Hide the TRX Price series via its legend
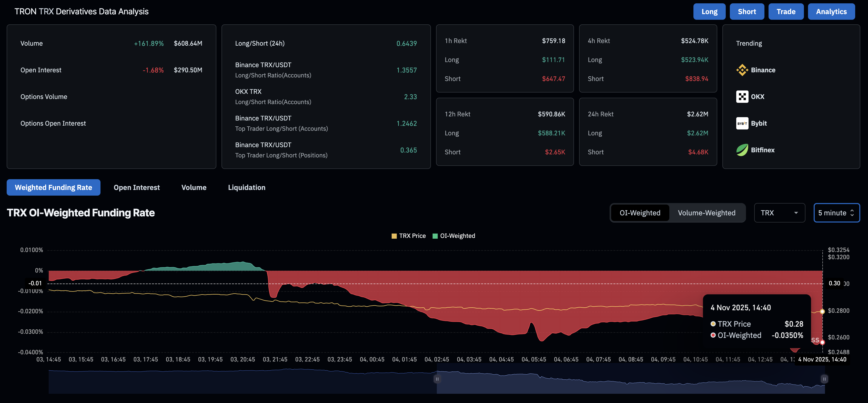The height and width of the screenshot is (403, 868). coord(408,236)
